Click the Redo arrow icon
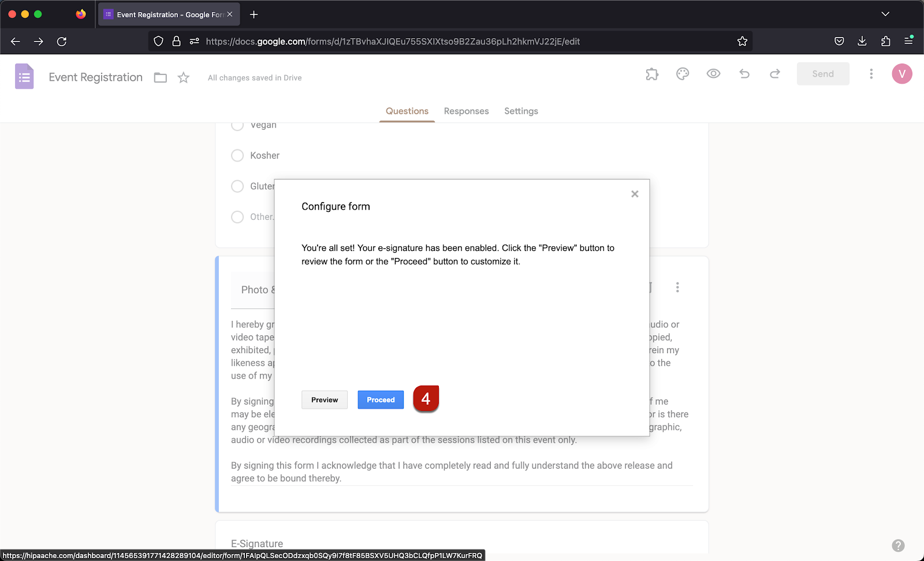 (774, 74)
